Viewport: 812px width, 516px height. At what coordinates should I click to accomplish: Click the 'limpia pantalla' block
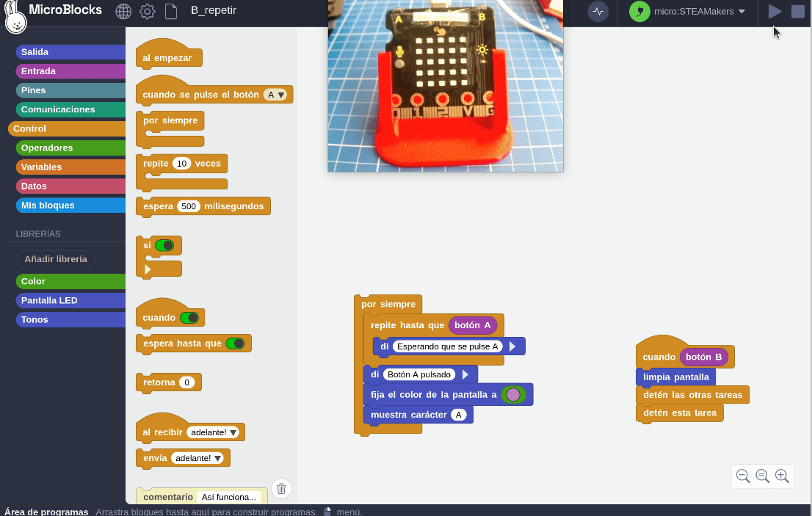pos(675,377)
